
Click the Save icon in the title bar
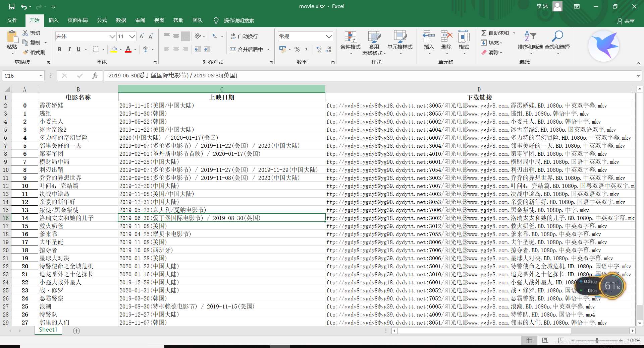pos(12,6)
